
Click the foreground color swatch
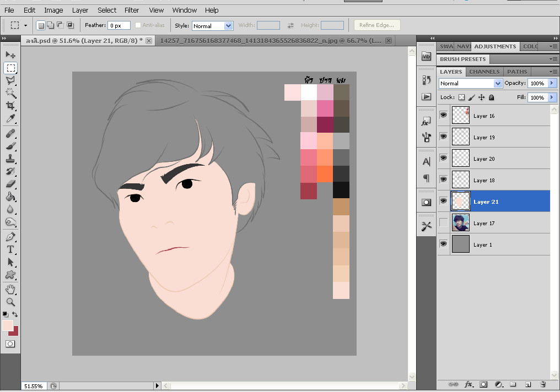[8, 325]
